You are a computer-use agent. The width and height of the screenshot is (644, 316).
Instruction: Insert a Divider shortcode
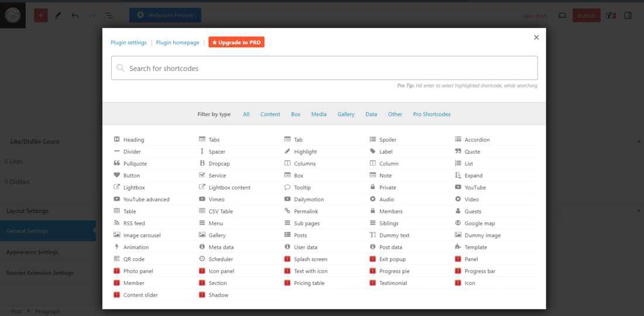(x=127, y=152)
